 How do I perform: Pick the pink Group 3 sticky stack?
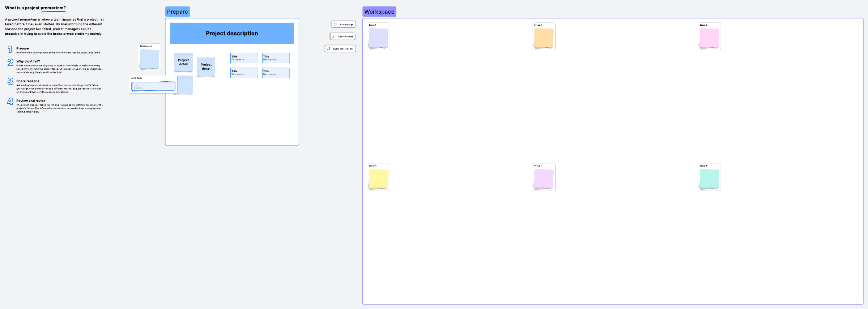(709, 38)
